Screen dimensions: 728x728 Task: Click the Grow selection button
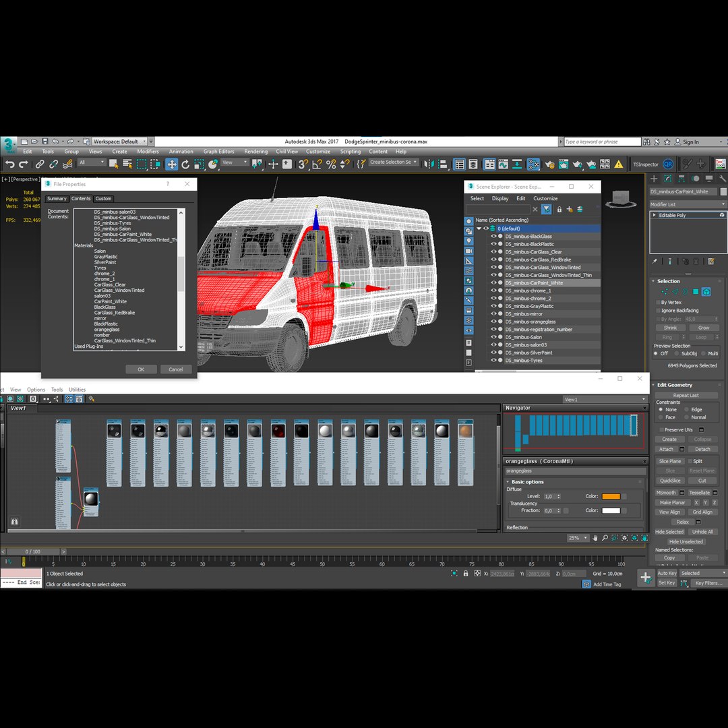point(703,328)
